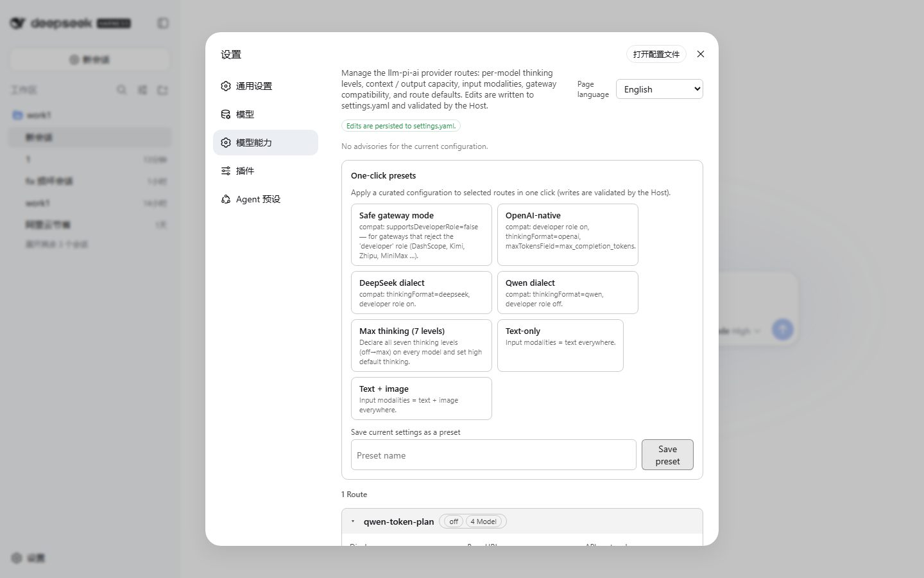Viewport: 924px width, 578px height.
Task: Click the new folder icon in main window sidebar
Action: [162, 90]
